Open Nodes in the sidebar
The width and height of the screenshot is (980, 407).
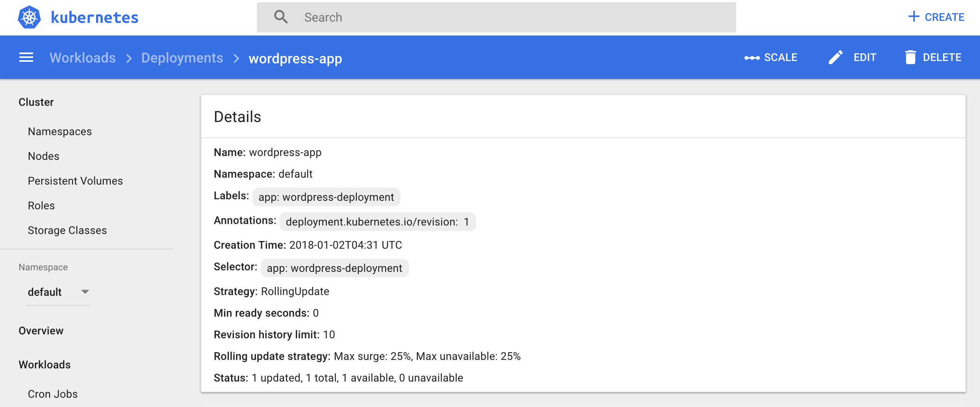point(44,156)
